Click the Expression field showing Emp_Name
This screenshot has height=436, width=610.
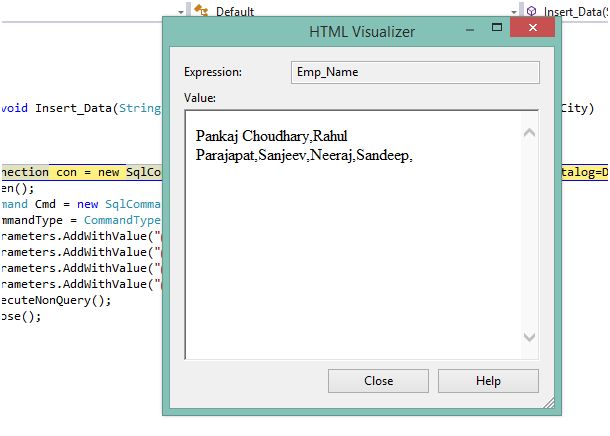[x=415, y=72]
